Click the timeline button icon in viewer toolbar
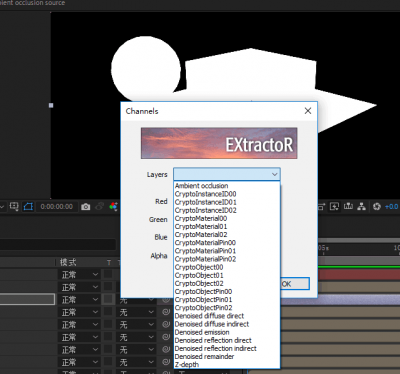400x374 pixels. pyautogui.click(x=348, y=207)
